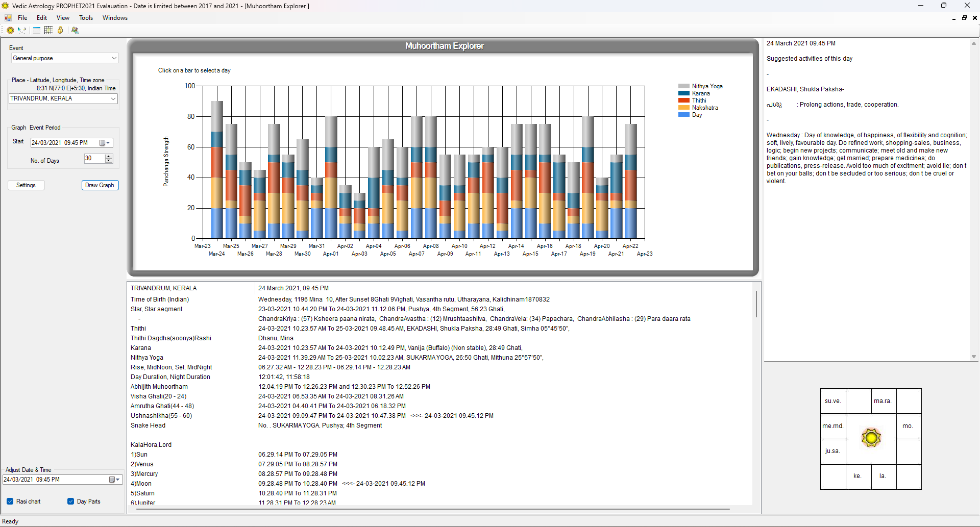Viewport: 980px width, 527px height.
Task: Select the Apr-01 bar in the graph
Action: point(331,178)
